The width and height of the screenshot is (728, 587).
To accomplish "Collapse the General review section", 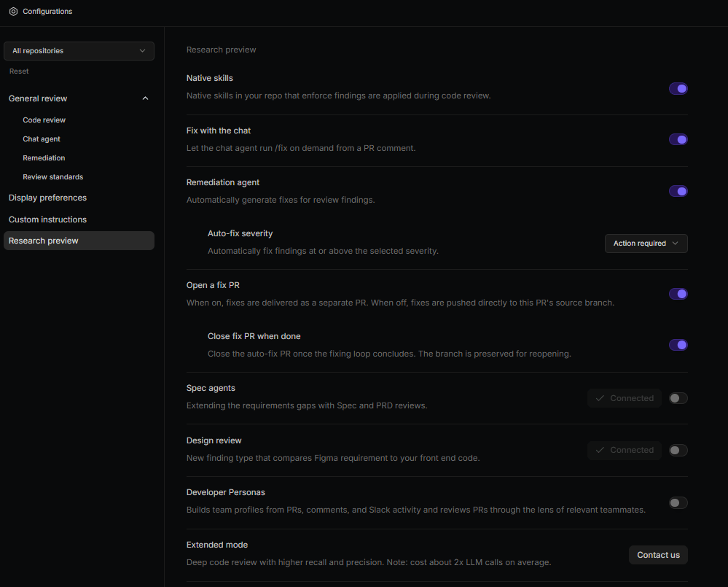I will pyautogui.click(x=145, y=98).
